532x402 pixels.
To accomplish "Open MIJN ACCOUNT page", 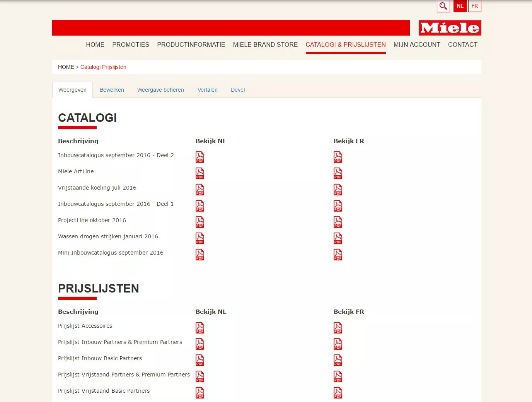I will [417, 44].
